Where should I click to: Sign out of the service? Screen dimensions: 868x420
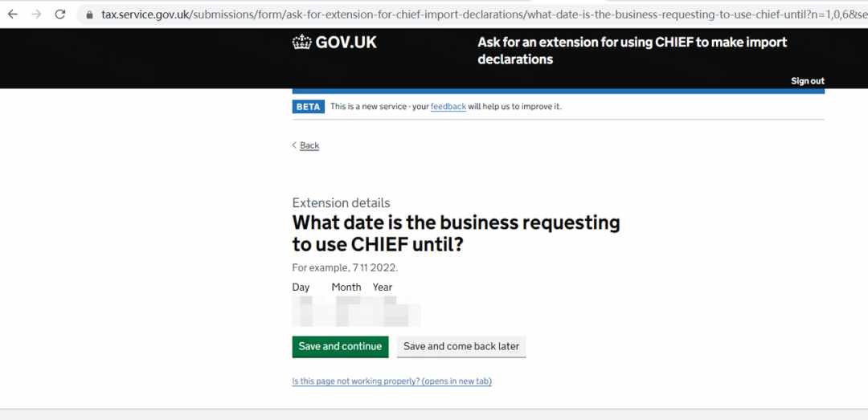pyautogui.click(x=808, y=81)
